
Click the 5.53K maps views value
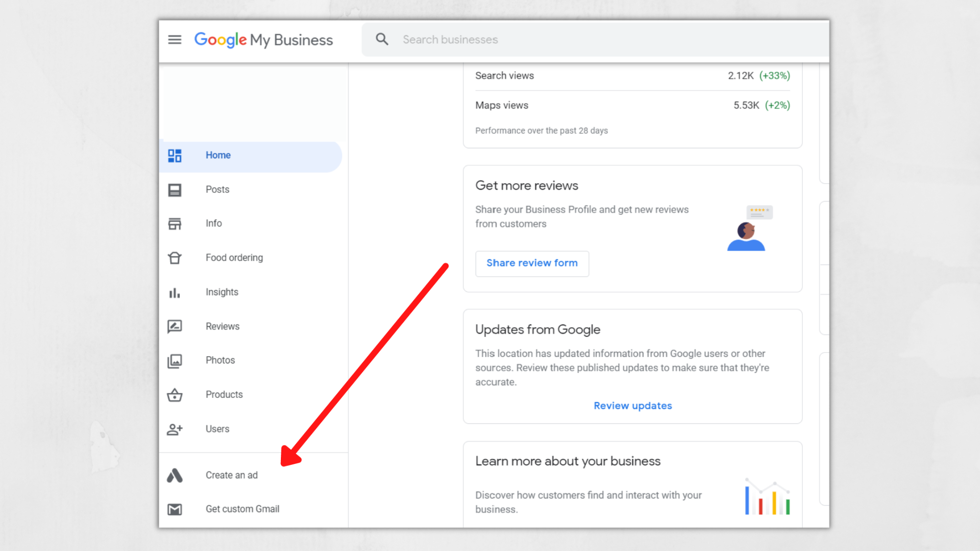pos(746,105)
